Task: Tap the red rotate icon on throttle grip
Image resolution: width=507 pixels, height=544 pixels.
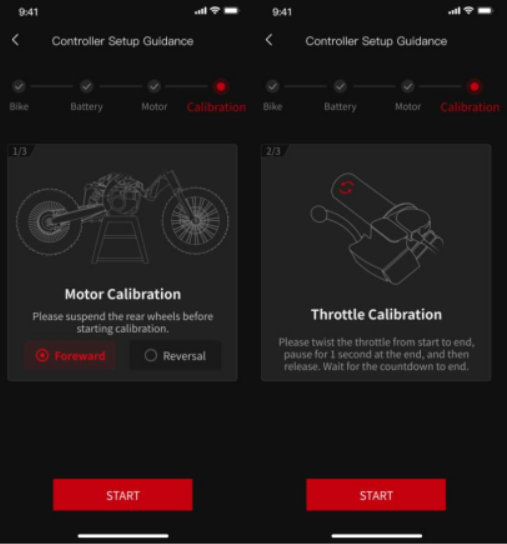Action: pos(346,188)
